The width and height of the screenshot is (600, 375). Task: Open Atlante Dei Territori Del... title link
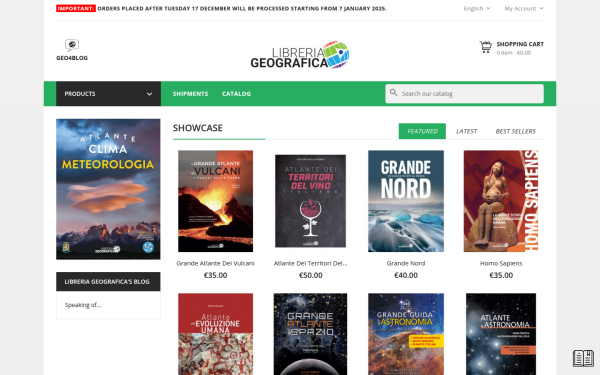(310, 263)
